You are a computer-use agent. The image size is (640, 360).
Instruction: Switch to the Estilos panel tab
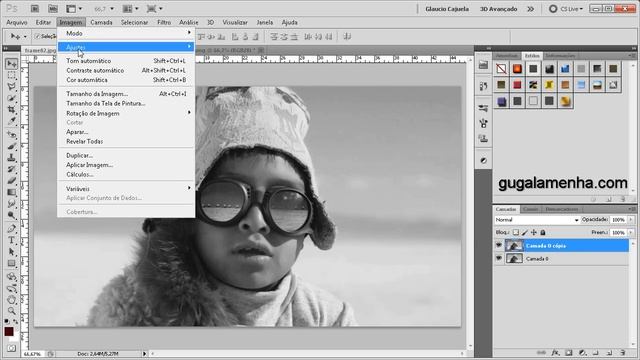point(532,56)
